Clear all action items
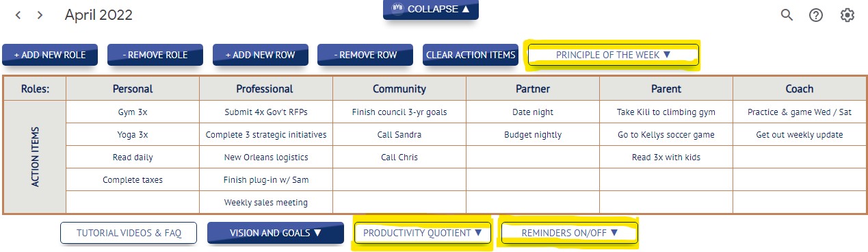This screenshot has width=868, height=252. (471, 55)
